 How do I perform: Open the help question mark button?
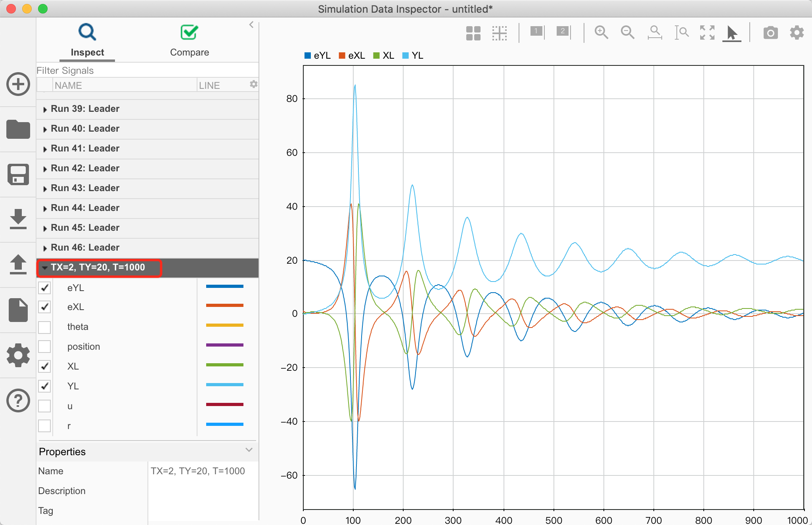[18, 400]
